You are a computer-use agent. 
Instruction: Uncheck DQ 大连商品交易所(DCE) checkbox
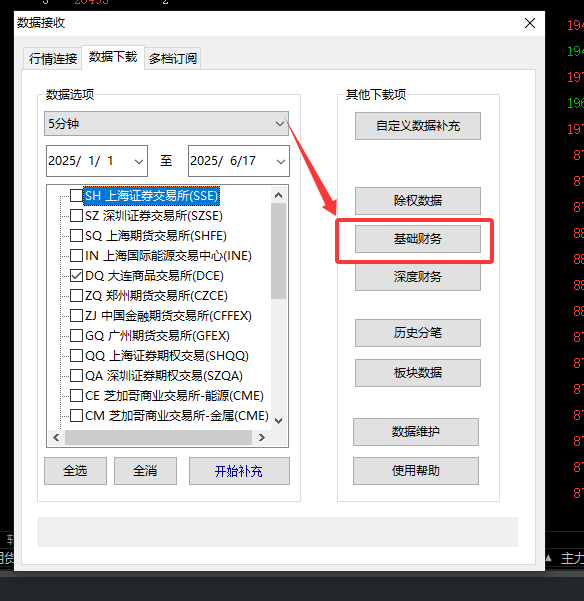[76, 275]
